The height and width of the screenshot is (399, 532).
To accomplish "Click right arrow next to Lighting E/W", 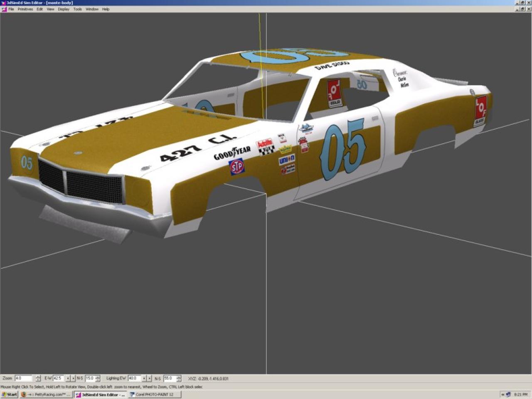I will point(150,378).
